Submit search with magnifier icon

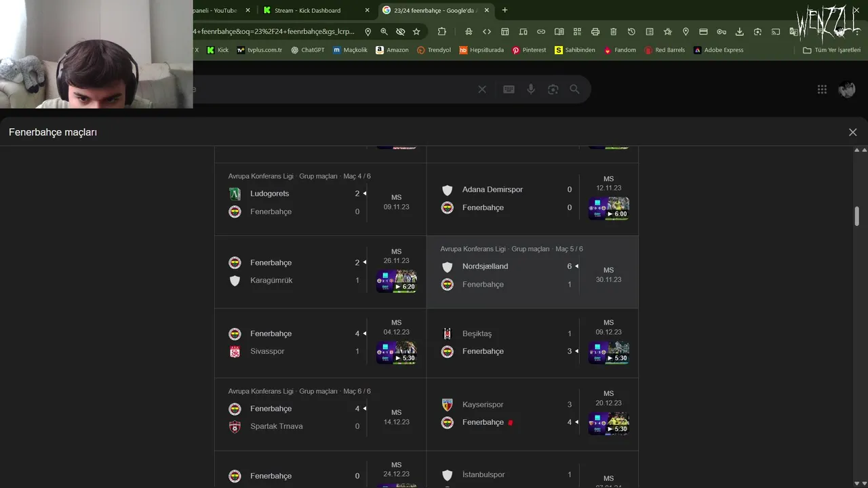point(574,89)
